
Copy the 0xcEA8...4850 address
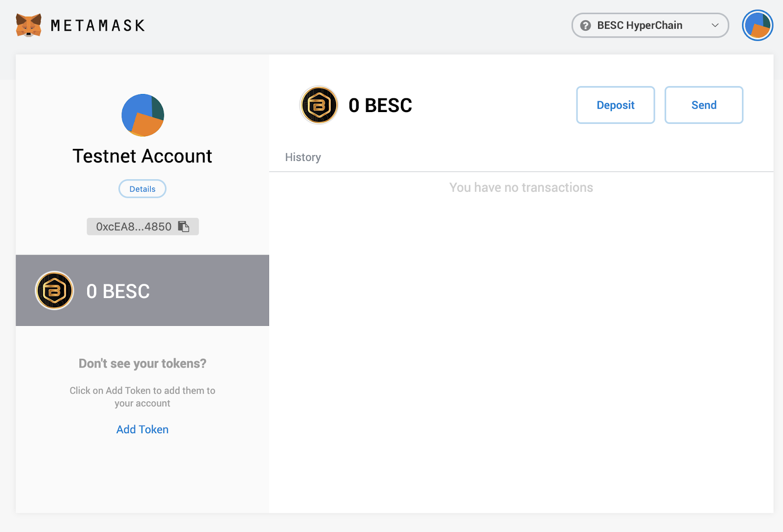(134, 227)
